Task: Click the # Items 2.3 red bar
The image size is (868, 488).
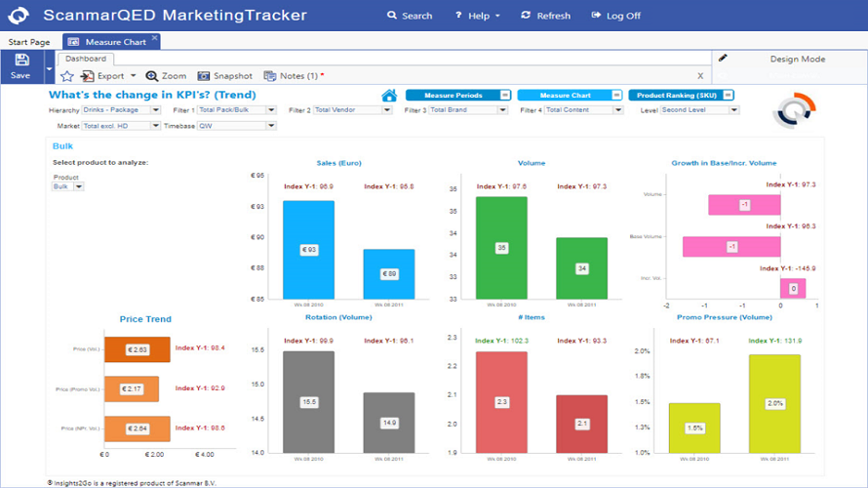Action: pyautogui.click(x=501, y=402)
